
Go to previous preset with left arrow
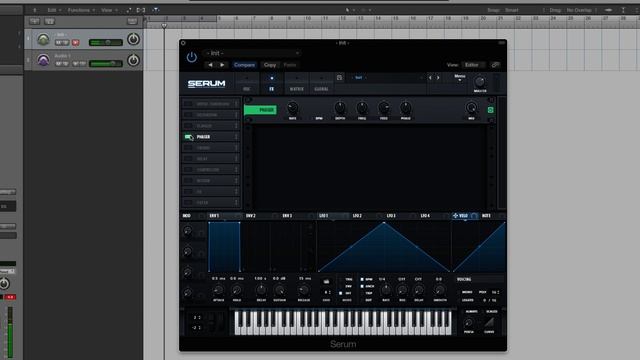coord(211,65)
